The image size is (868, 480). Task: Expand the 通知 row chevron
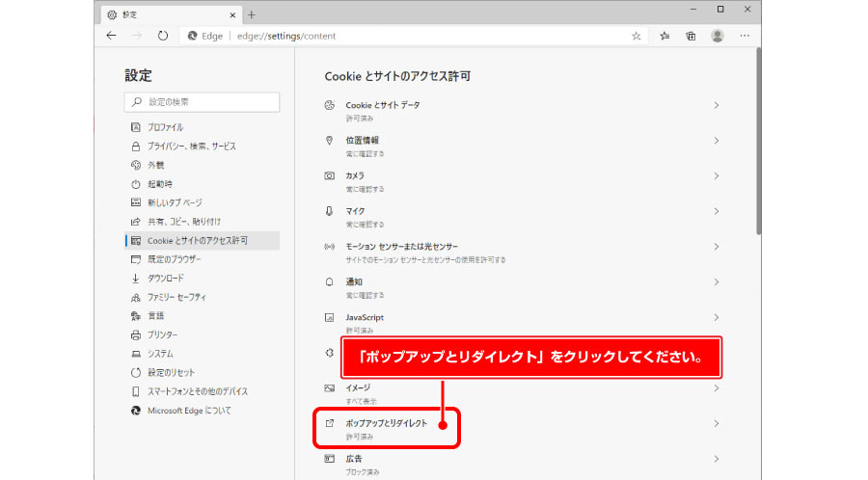click(x=717, y=282)
